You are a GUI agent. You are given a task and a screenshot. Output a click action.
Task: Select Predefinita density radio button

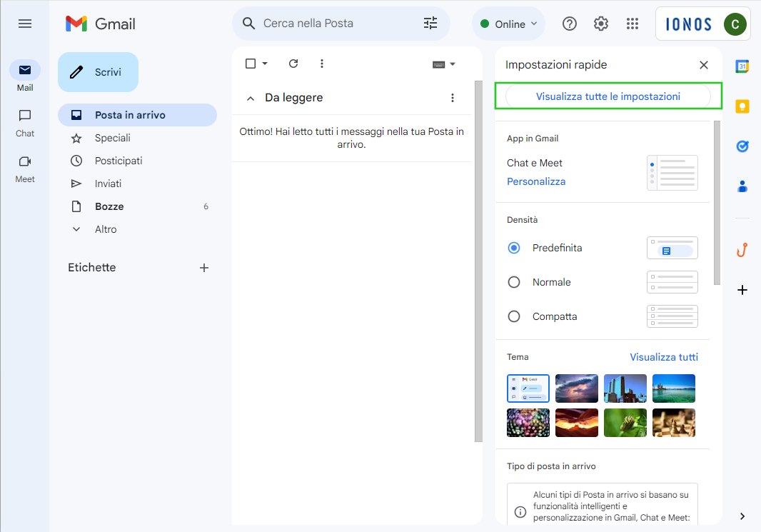513,248
